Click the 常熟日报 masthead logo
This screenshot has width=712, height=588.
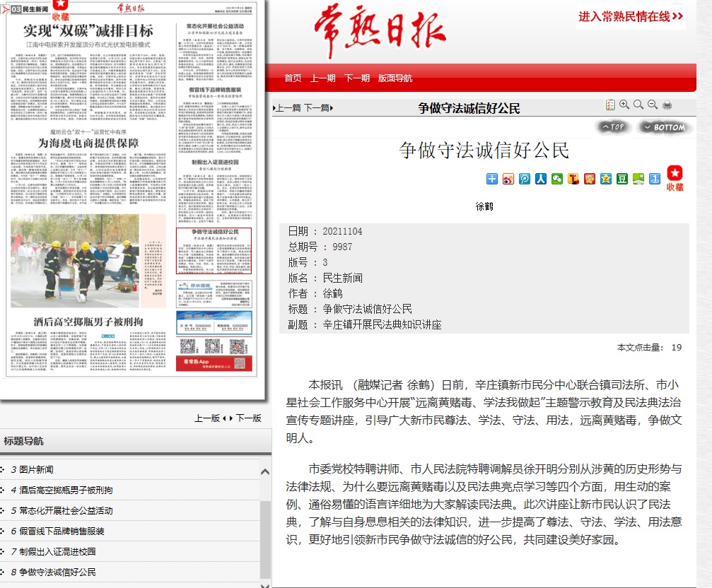click(x=380, y=32)
